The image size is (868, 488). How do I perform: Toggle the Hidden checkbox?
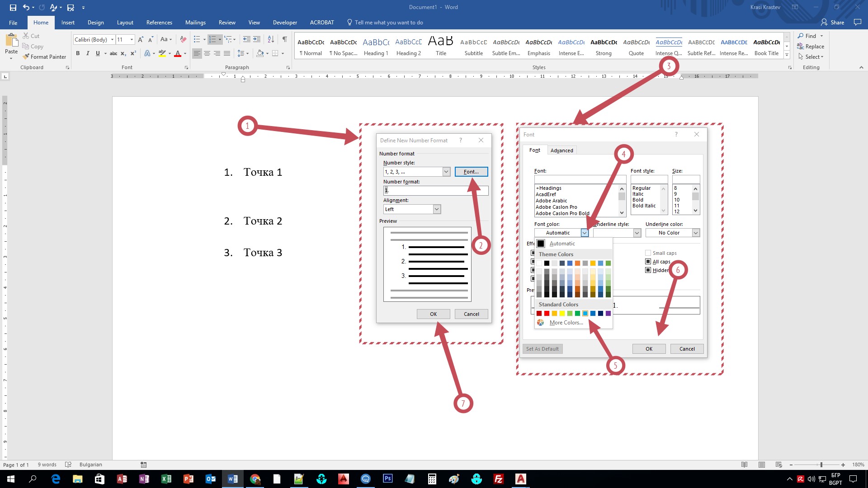click(x=648, y=270)
